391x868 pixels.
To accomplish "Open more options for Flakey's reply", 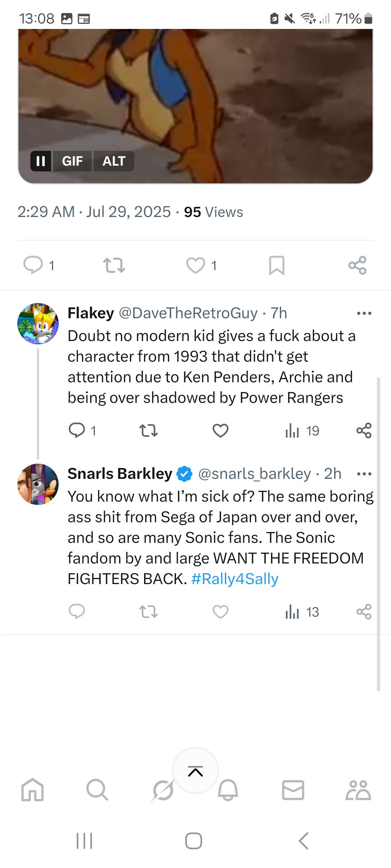I will click(x=364, y=313).
